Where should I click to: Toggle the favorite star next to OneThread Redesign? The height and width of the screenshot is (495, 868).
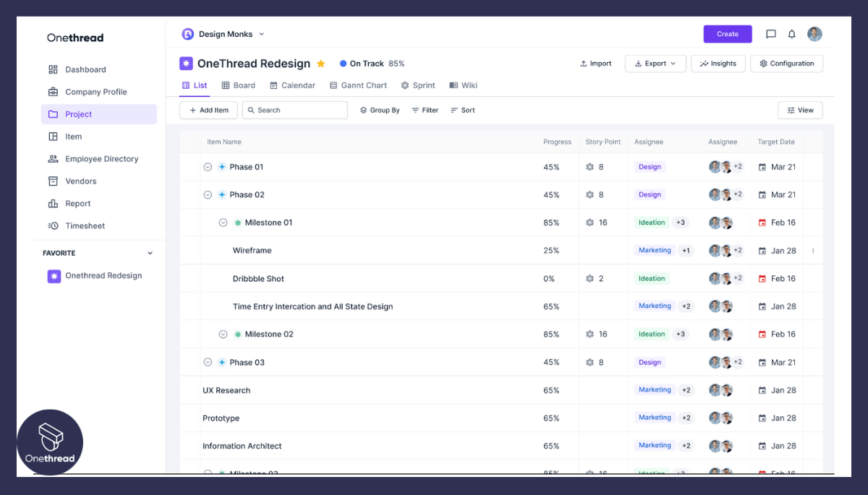coord(320,63)
